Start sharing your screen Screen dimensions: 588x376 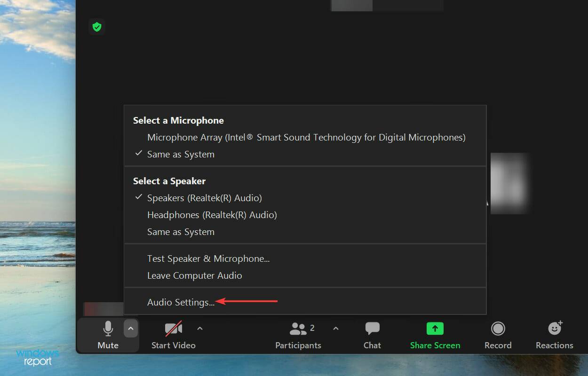(435, 335)
